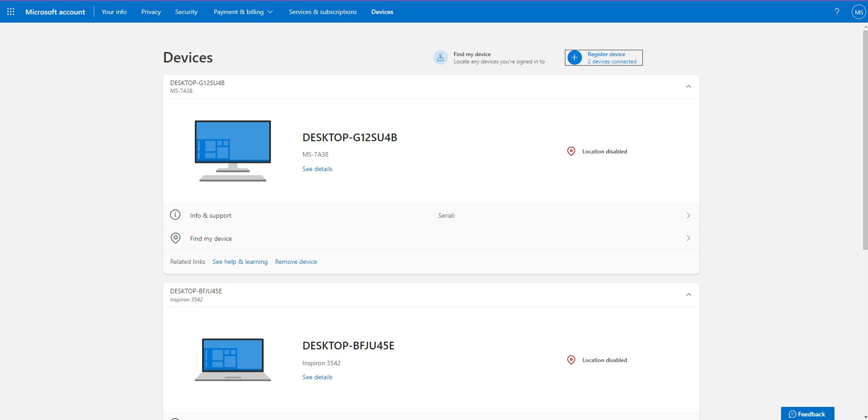Open the MS account avatar menu
868x420 pixels.
858,12
